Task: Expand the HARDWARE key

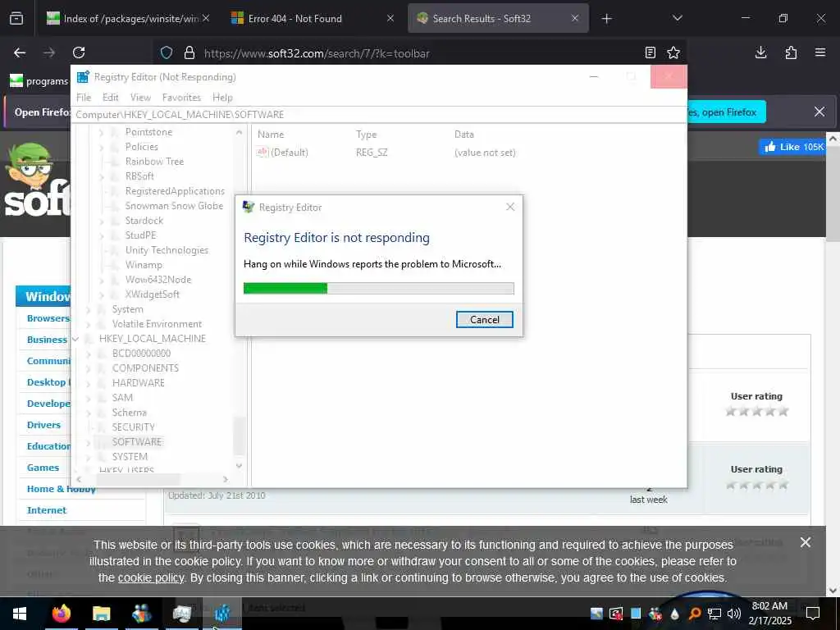Action: [89, 383]
